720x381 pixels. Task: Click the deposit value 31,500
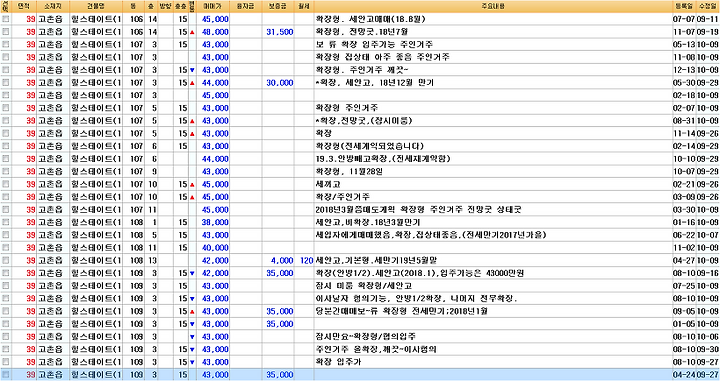point(280,32)
